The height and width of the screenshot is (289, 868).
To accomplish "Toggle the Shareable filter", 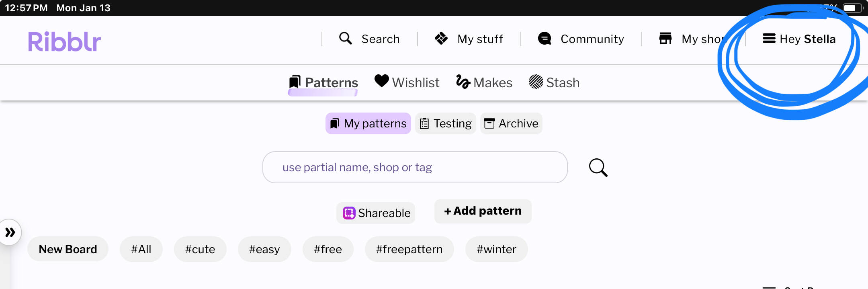I will tap(375, 213).
